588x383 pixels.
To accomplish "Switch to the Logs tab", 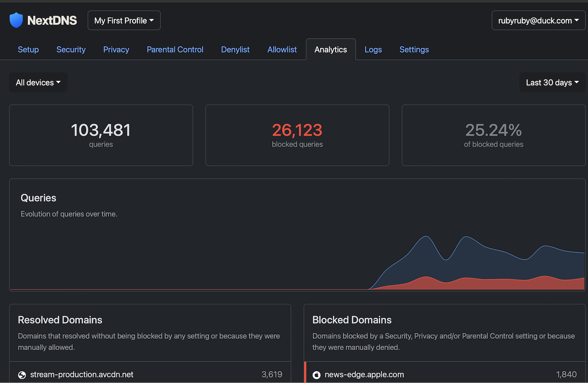I will coord(373,50).
